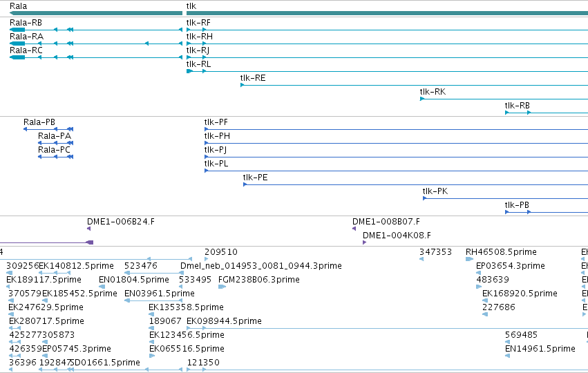The width and height of the screenshot is (588, 373).
Task: Open the SD01661.5prime EST label
Action: click(x=106, y=363)
